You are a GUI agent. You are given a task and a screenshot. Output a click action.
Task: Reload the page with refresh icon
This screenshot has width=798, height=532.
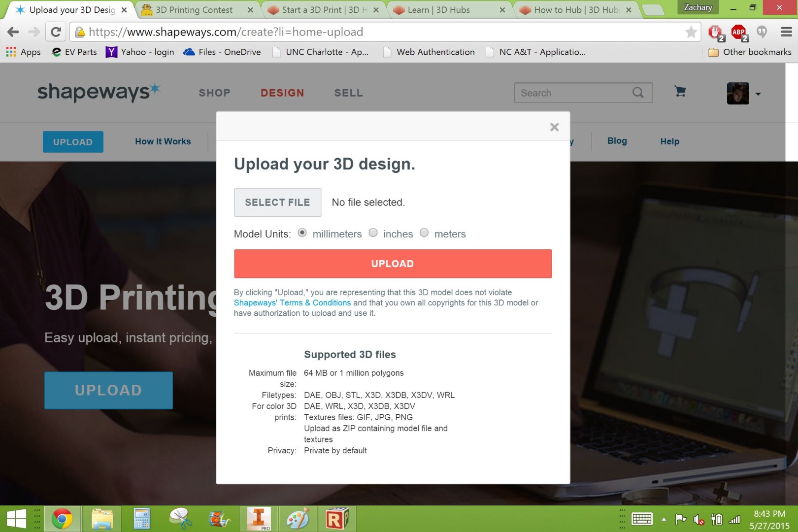pyautogui.click(x=56, y=32)
